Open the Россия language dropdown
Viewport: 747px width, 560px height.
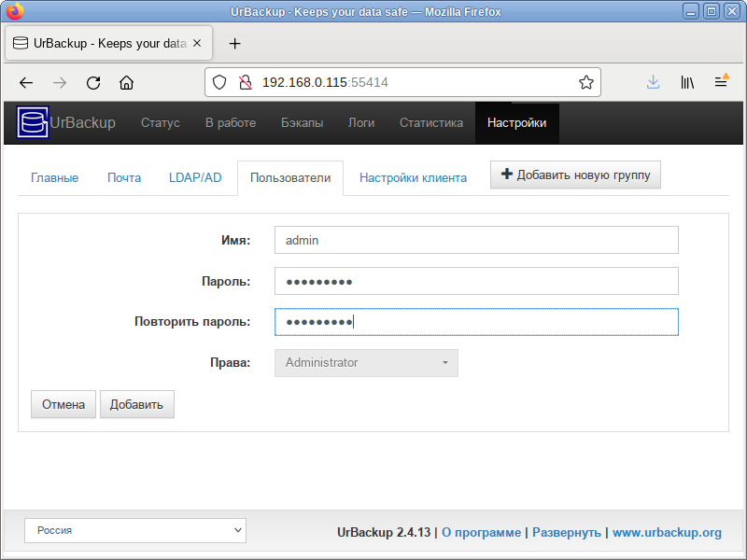click(x=135, y=530)
